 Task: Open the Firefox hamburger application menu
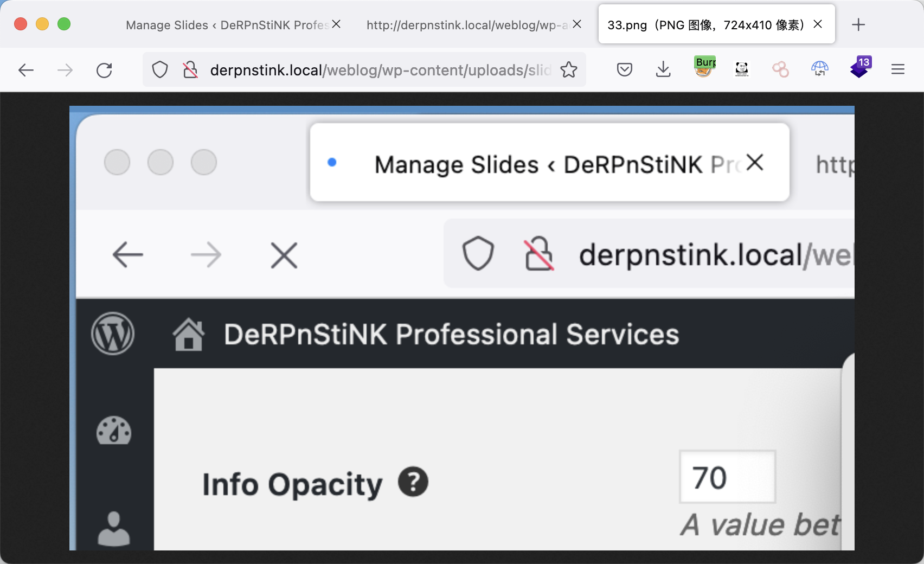[898, 69]
